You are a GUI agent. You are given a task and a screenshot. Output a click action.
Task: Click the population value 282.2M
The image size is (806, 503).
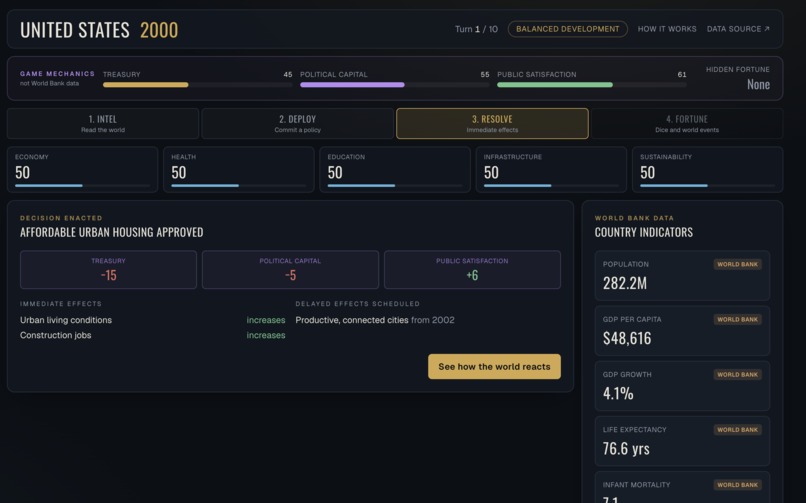625,283
